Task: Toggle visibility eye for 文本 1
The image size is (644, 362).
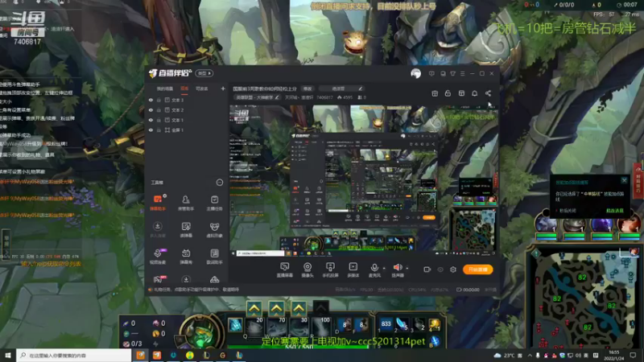Action: click(x=151, y=120)
